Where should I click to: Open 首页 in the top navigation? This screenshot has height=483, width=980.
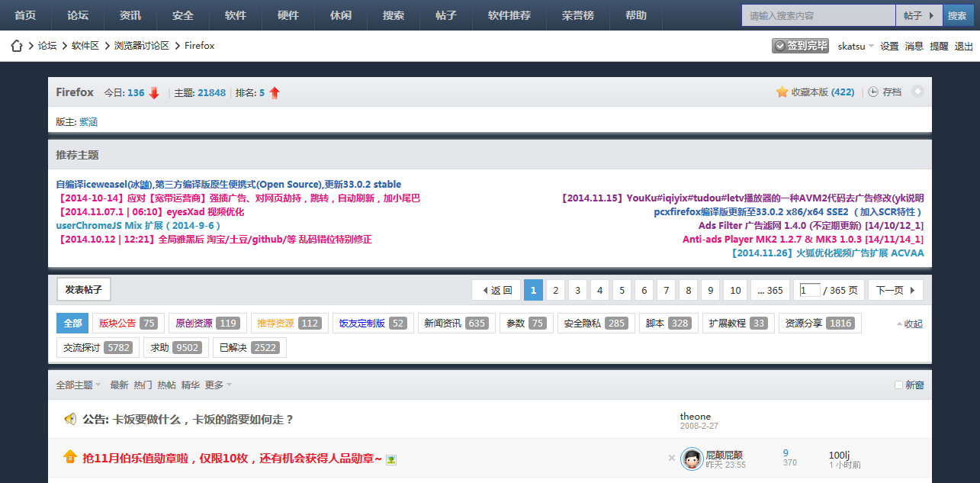(x=25, y=15)
